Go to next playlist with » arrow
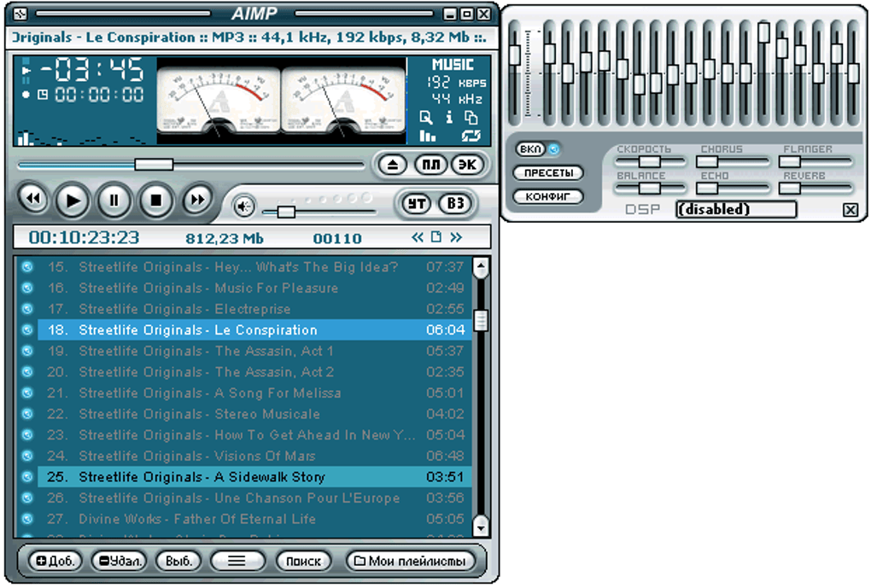Screen dimensions: 871x588 click(456, 237)
